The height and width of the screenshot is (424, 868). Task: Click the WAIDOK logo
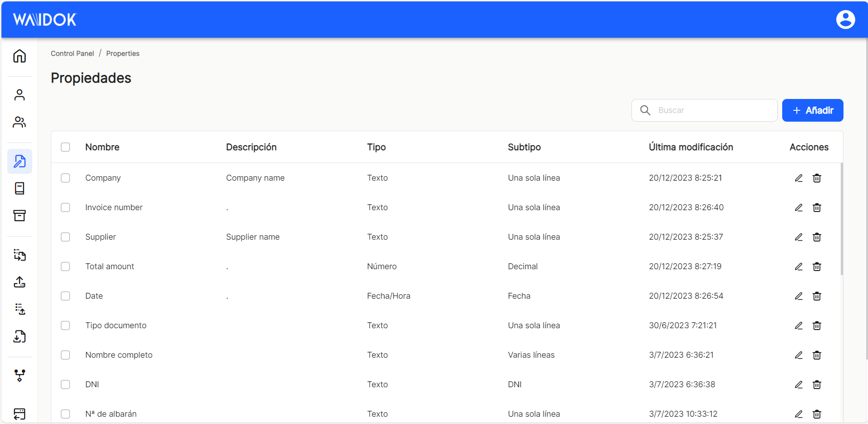(x=45, y=20)
